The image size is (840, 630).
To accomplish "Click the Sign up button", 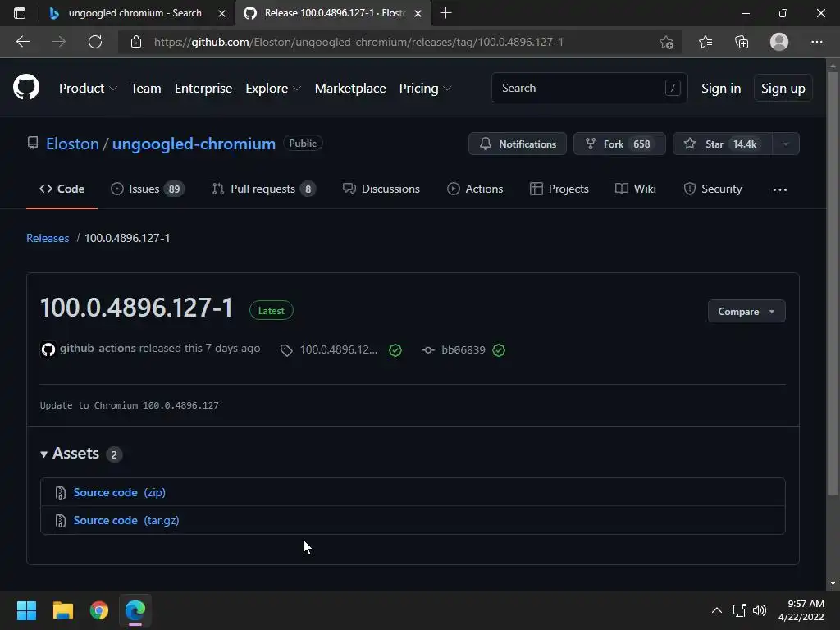I will coord(783,89).
